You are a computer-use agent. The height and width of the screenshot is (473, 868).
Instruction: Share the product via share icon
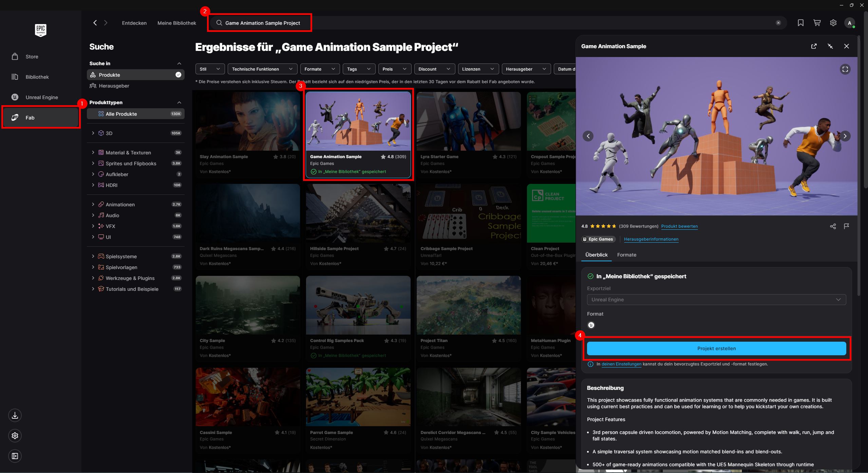coord(833,226)
